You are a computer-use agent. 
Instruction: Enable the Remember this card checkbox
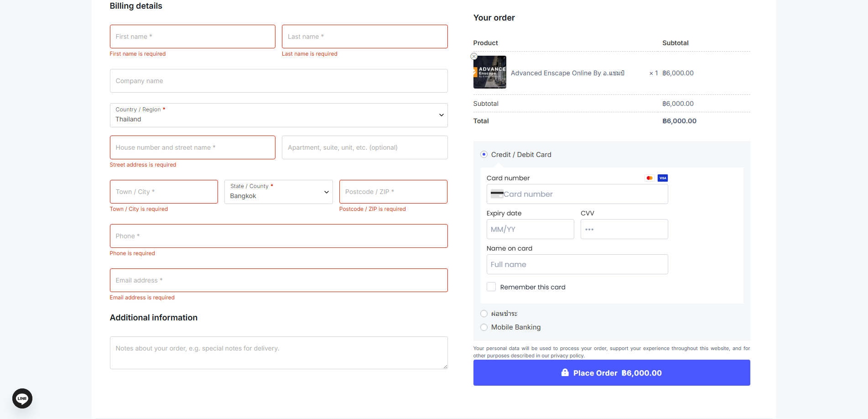[x=491, y=287]
